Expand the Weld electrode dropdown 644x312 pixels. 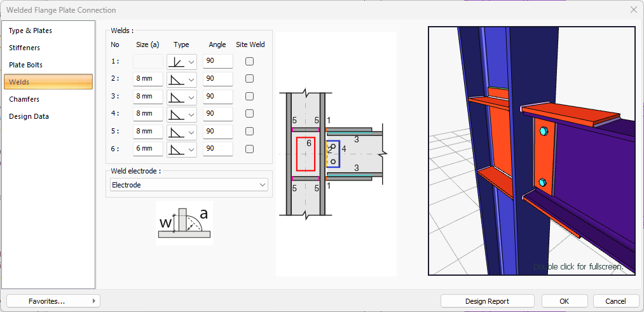click(x=188, y=185)
